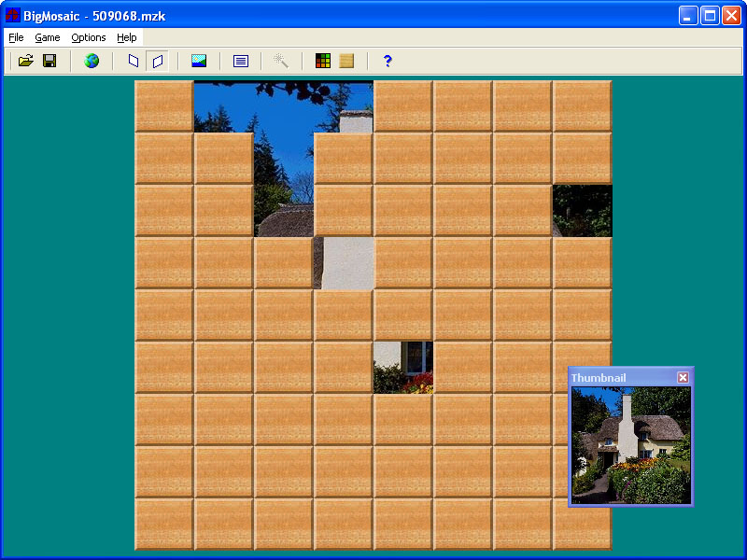Image resolution: width=747 pixels, height=560 pixels.
Task: Click the magic wand icon
Action: 280,61
